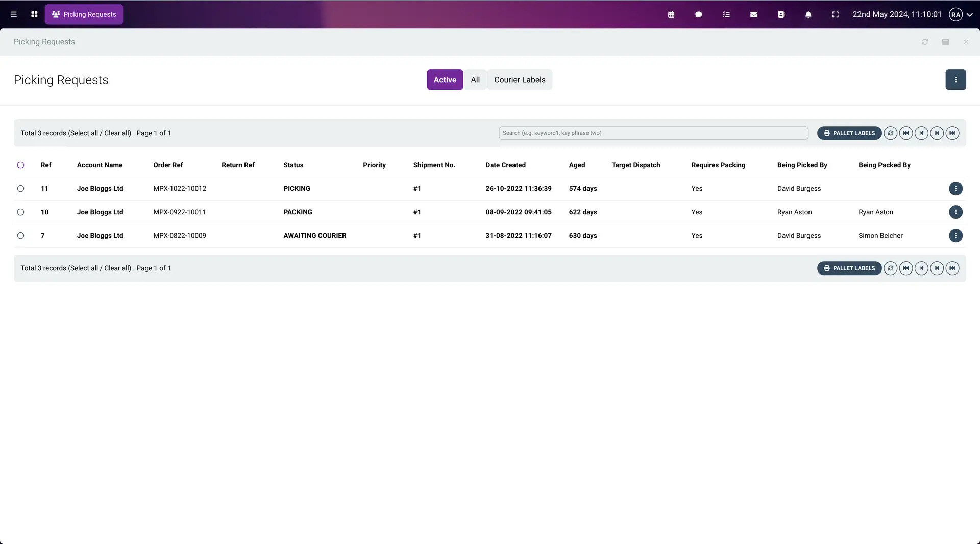Image resolution: width=980 pixels, height=544 pixels.
Task: Select the PACKING row radio button
Action: (x=20, y=212)
